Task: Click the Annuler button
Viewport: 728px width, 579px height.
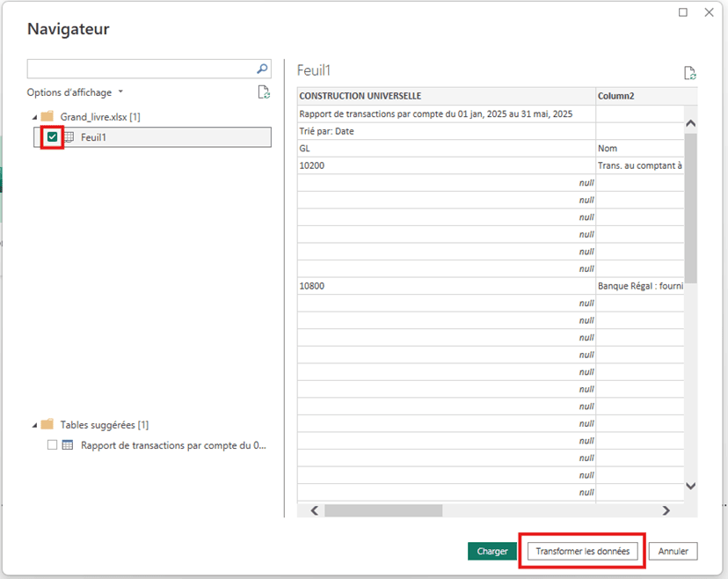Action: tap(673, 551)
